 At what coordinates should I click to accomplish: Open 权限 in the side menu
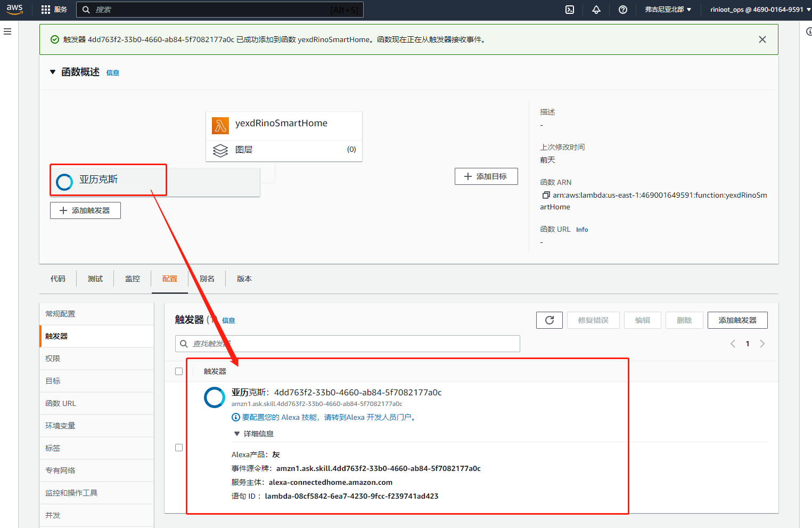pyautogui.click(x=97, y=359)
